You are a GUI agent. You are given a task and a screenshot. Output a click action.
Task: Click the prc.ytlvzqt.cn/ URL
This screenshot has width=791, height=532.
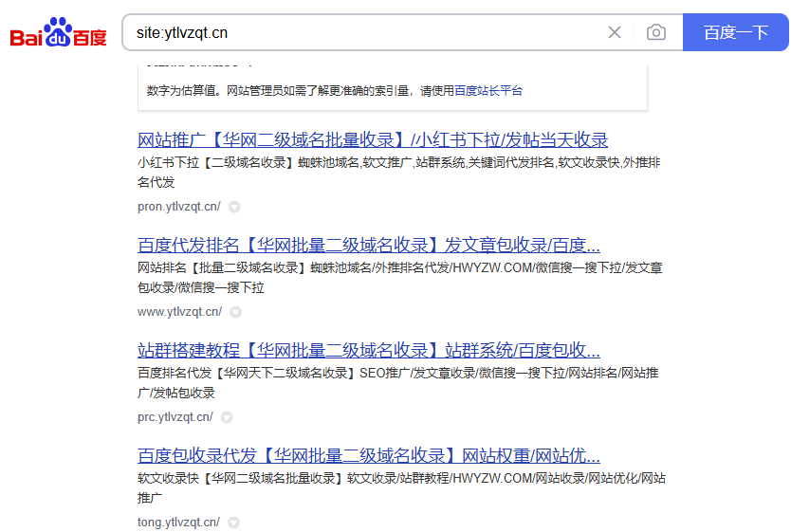[x=175, y=417]
